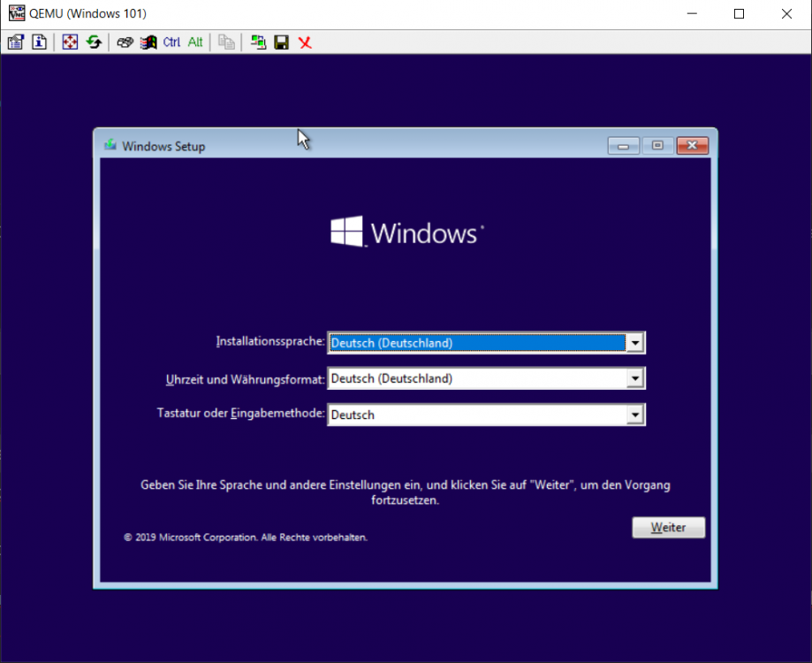The image size is (812, 663).
Task: Toggle full screen mode in VNC toolbar
Action: point(70,42)
